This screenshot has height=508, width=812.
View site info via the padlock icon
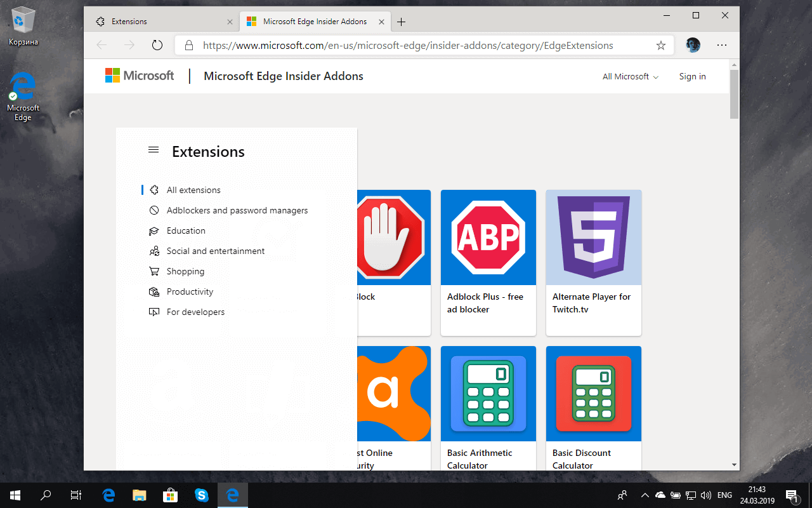[188, 45]
